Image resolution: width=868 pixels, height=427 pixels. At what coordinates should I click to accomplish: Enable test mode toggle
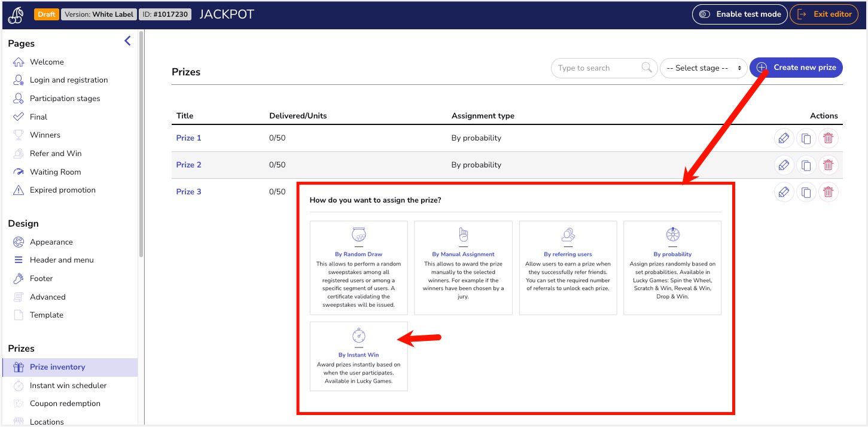coord(740,14)
